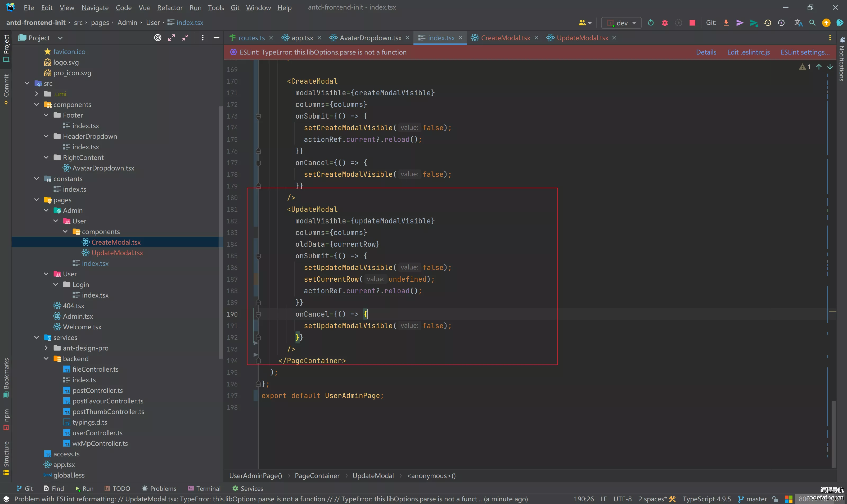Go to previous highlighted error arrow
The width and height of the screenshot is (847, 504).
(819, 66)
